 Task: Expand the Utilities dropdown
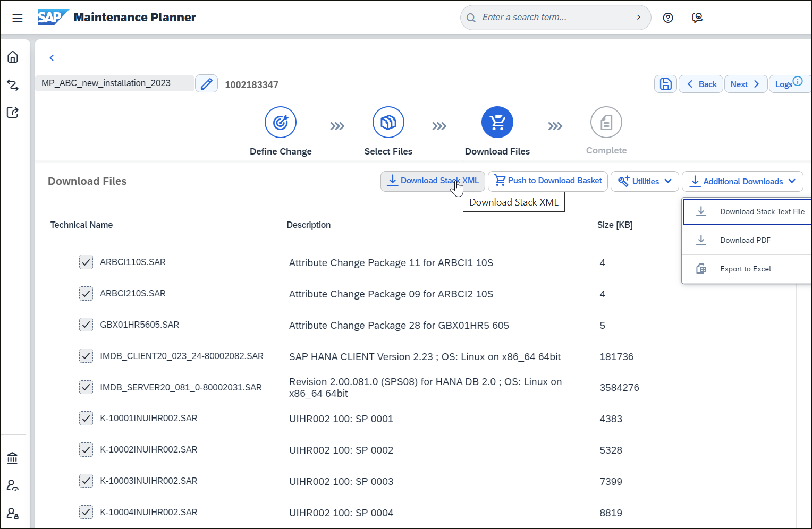(x=645, y=181)
